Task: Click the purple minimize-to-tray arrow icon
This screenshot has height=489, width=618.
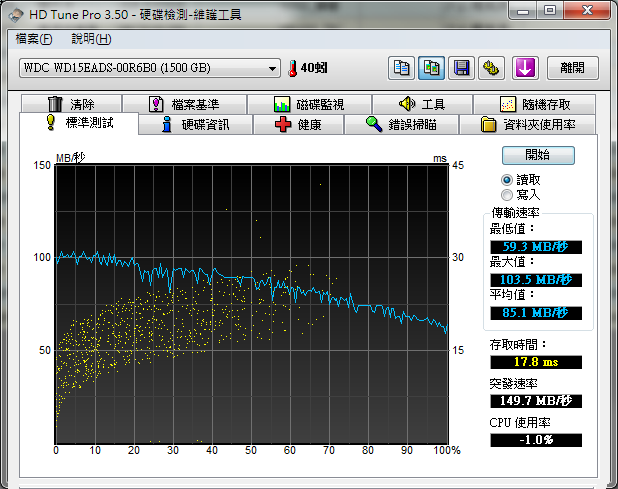Action: [525, 68]
